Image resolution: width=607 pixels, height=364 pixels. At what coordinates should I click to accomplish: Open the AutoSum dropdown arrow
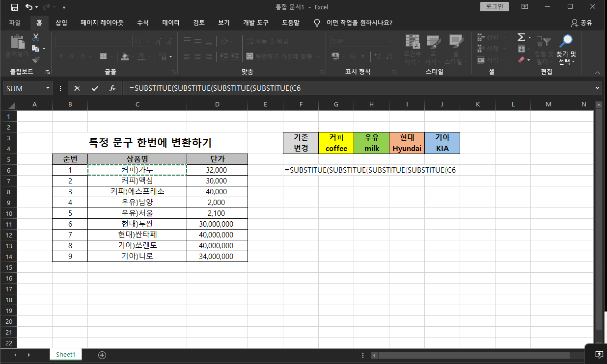(529, 37)
